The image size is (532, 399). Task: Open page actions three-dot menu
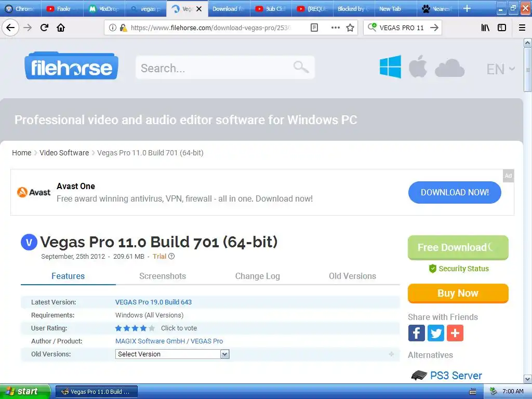pyautogui.click(x=335, y=28)
